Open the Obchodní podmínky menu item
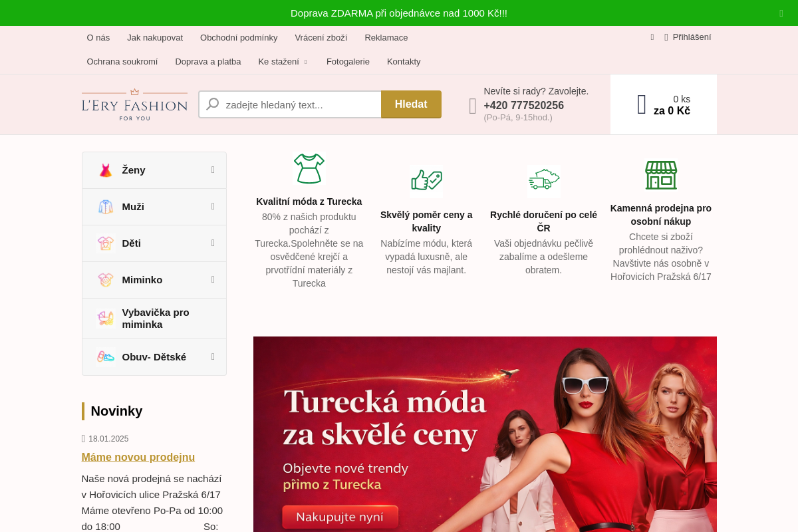This screenshot has width=798, height=532. pos(239,38)
